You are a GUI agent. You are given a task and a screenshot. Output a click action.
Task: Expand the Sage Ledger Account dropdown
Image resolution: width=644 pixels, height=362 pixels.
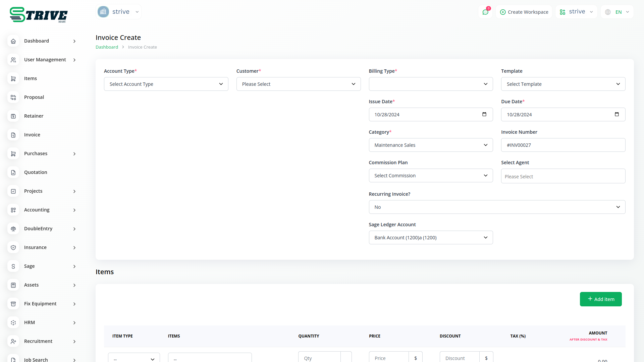pos(431,238)
